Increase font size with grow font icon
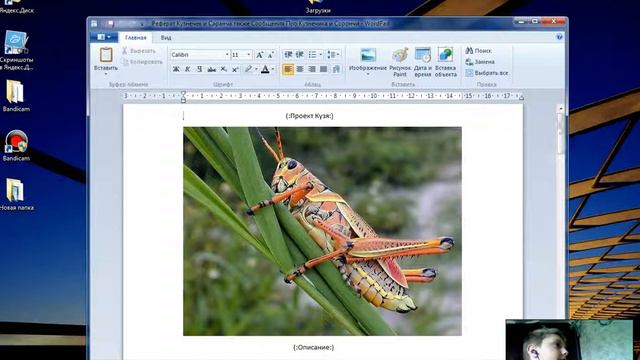 tap(260, 55)
